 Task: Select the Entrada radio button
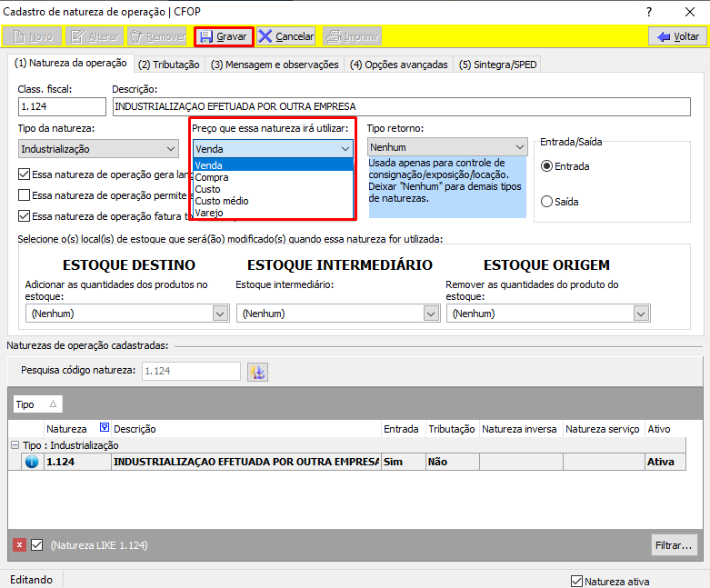pos(547,166)
